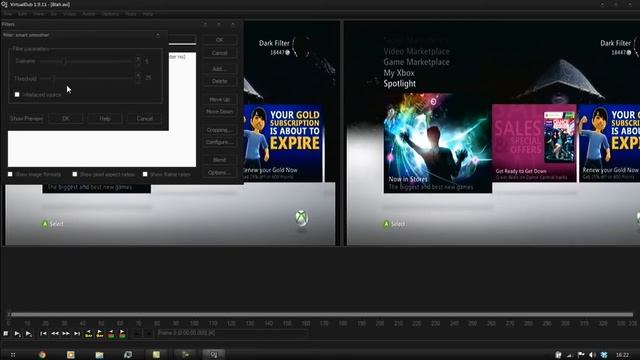Image resolution: width=640 pixels, height=360 pixels.
Task: Select Game Marketplace in the output pane
Action: click(416, 62)
